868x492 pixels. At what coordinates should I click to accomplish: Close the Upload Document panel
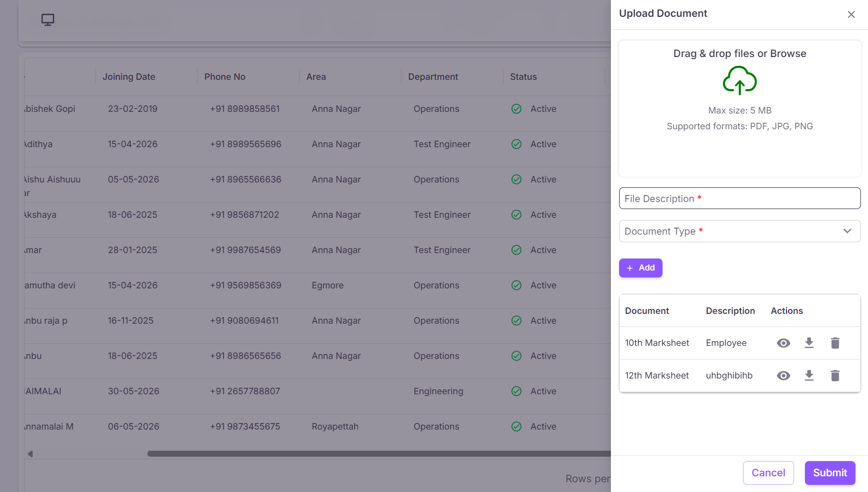851,15
